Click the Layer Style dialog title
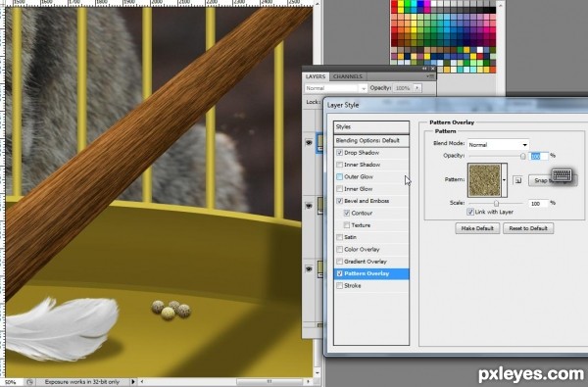 click(343, 105)
